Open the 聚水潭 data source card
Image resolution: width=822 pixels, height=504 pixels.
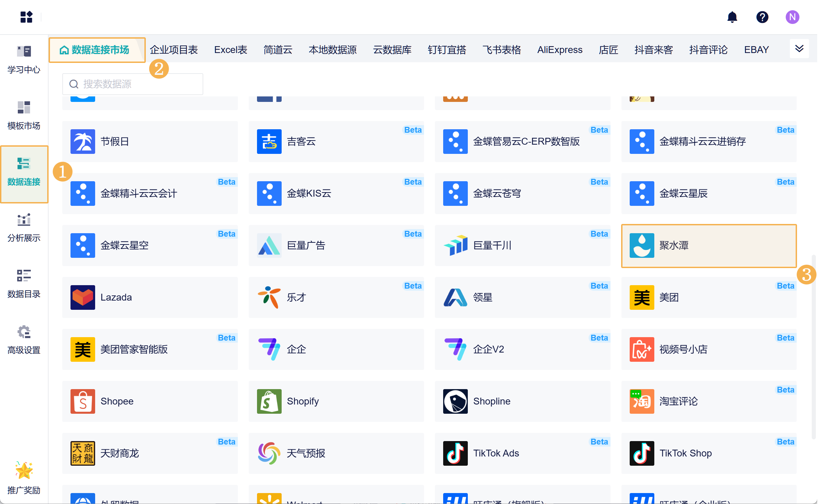coord(708,246)
